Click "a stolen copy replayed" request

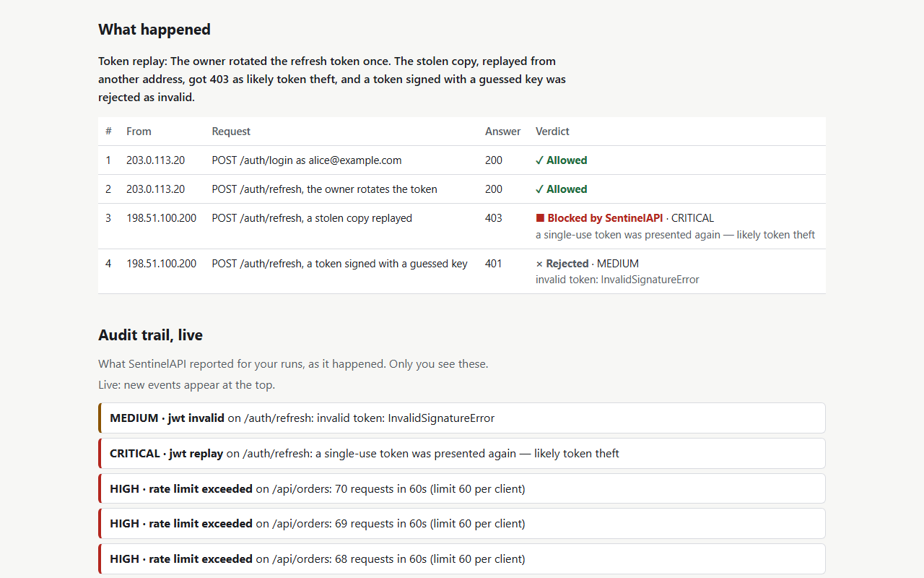312,218
